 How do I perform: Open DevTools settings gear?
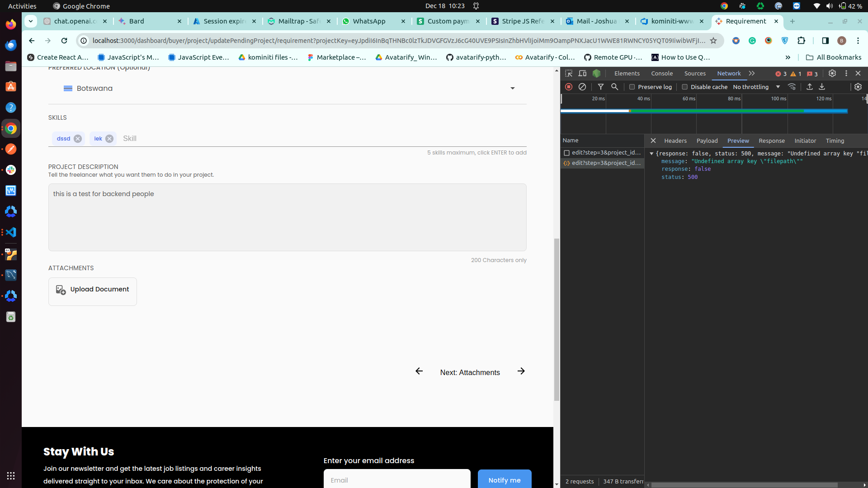coord(832,73)
